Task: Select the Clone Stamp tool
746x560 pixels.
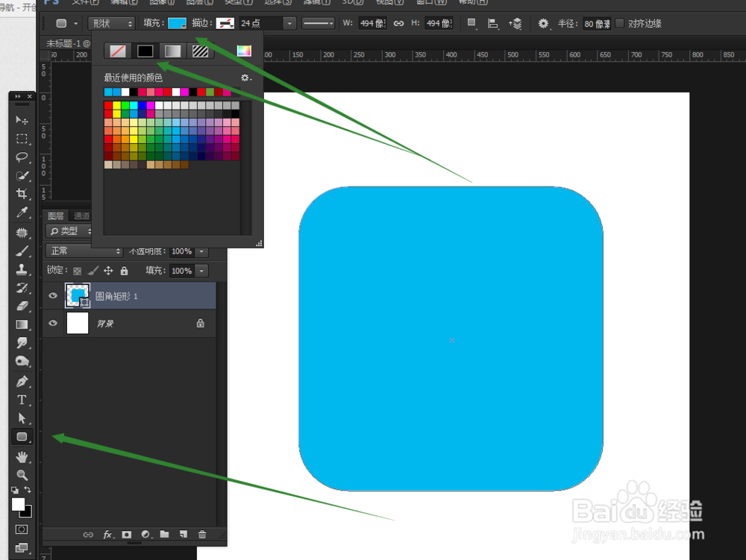Action: [x=22, y=269]
